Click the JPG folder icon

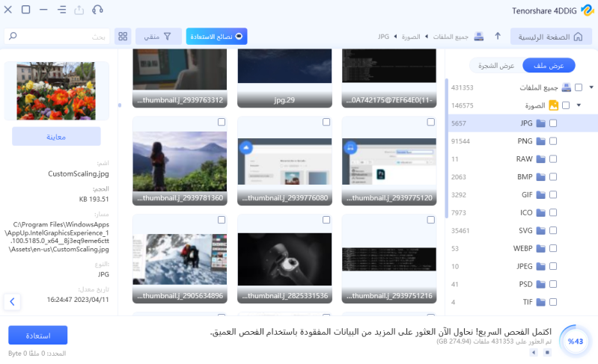click(541, 123)
